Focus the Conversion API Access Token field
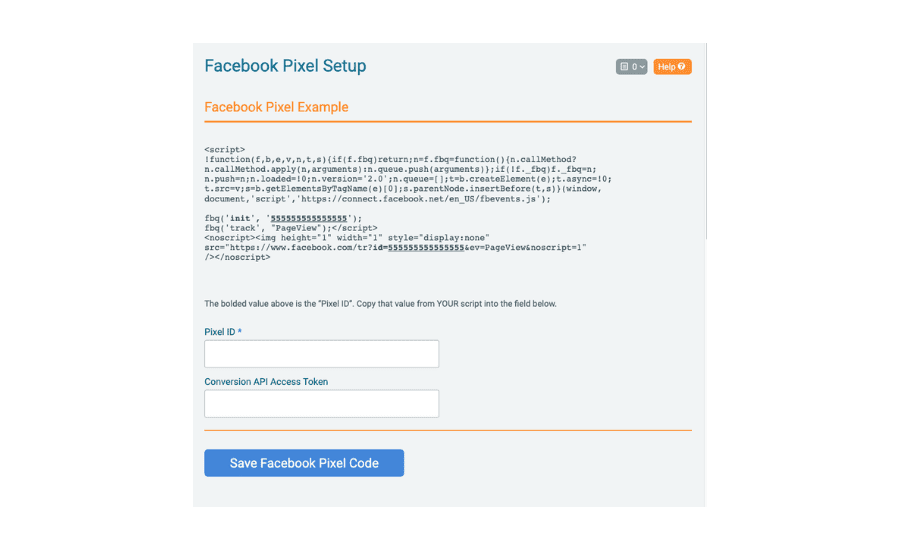Image resolution: width=900 pixels, height=550 pixels. click(x=321, y=404)
